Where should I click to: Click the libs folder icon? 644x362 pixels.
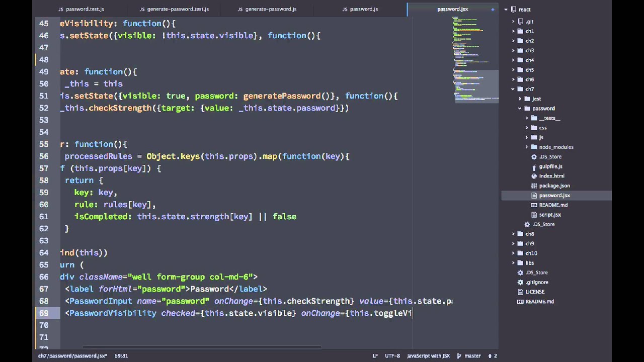coord(520,263)
